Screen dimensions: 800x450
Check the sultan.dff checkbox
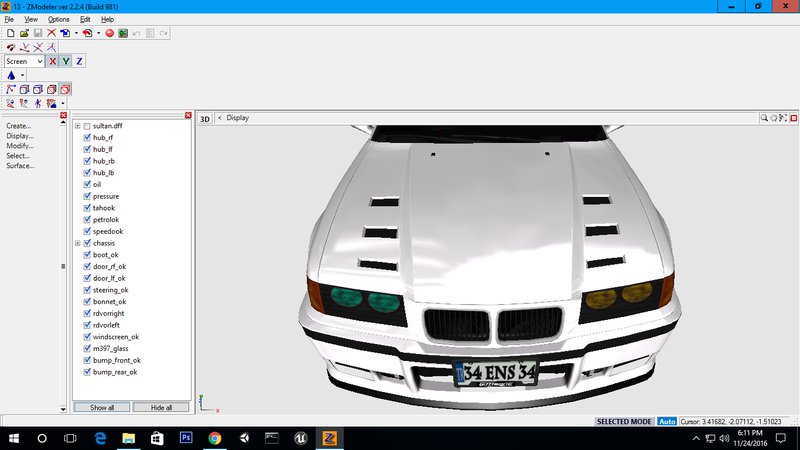(87, 126)
